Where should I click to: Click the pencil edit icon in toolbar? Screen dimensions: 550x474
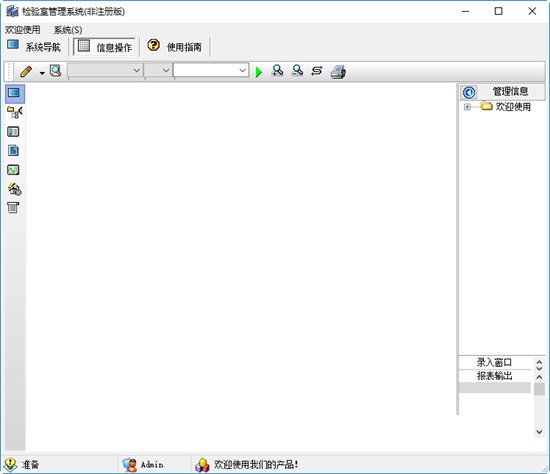[26, 72]
